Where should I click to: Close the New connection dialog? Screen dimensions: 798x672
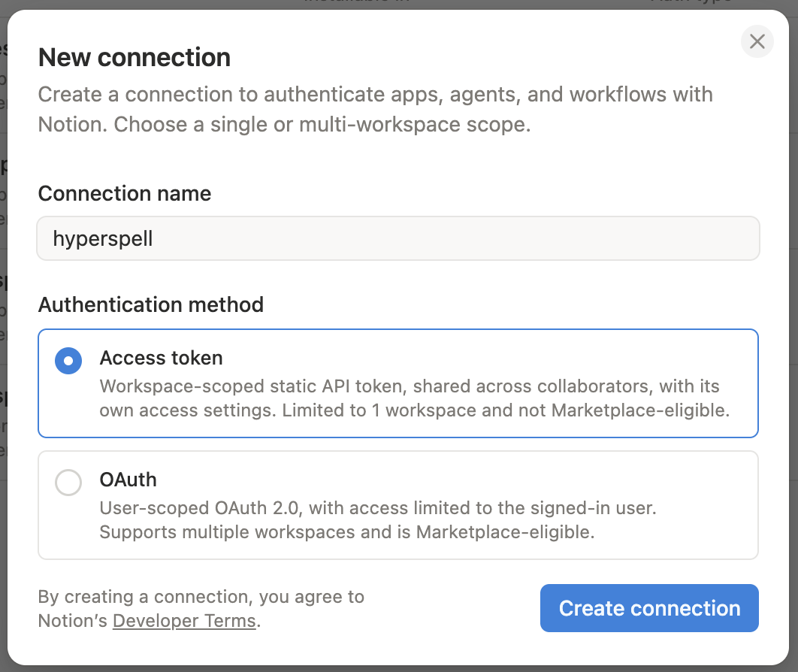(x=757, y=41)
